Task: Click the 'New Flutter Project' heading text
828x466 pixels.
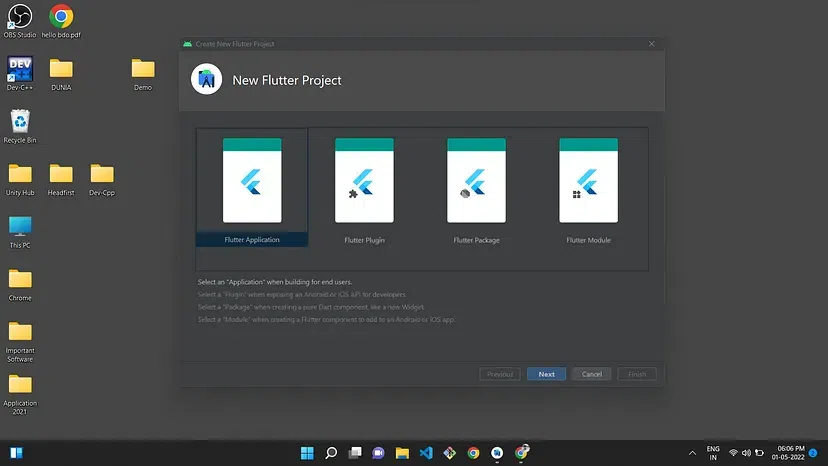Action: tap(287, 80)
